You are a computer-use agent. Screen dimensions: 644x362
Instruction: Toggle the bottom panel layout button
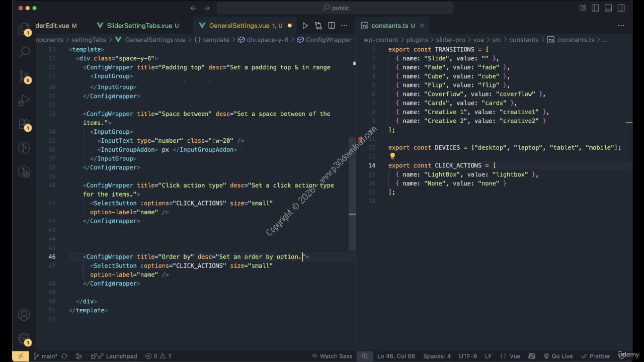[x=608, y=8]
